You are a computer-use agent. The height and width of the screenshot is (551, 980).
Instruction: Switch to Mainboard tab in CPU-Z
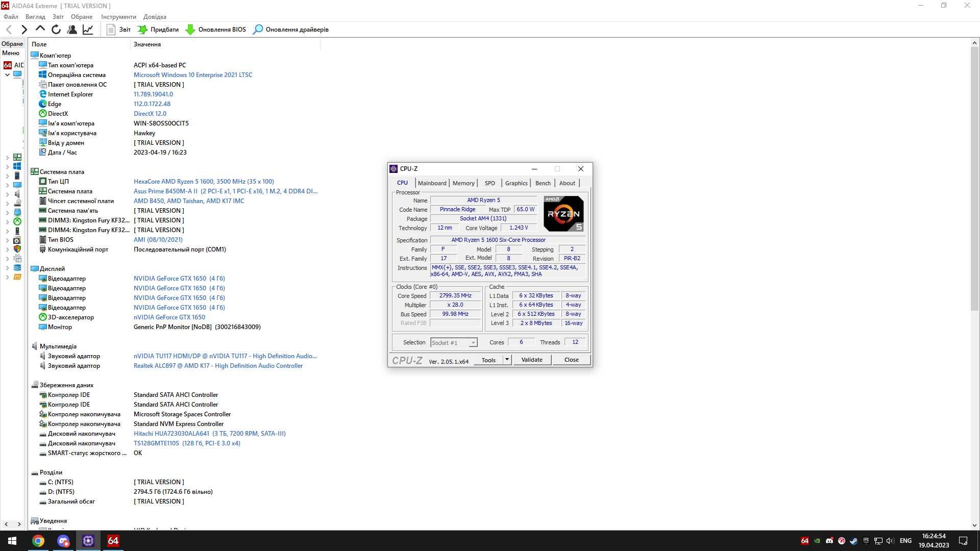tap(432, 183)
